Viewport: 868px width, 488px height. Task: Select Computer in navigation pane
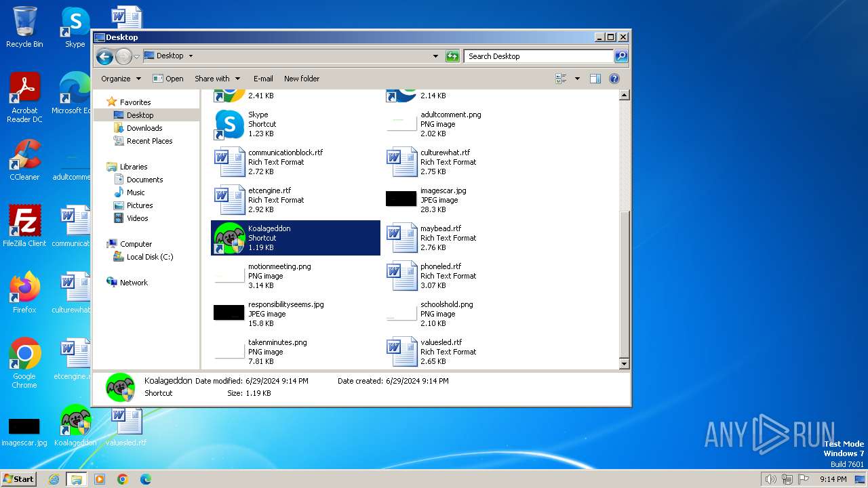click(136, 244)
